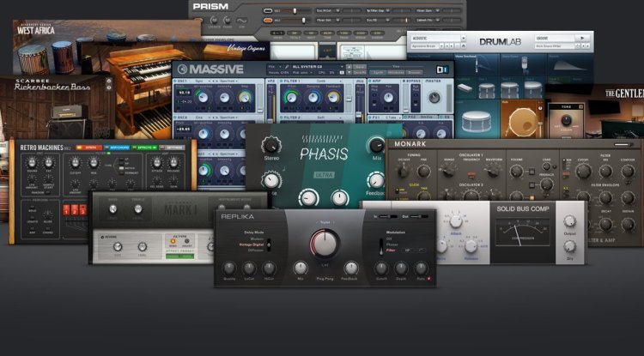Click the wrench icon next to Massive File

287,66
